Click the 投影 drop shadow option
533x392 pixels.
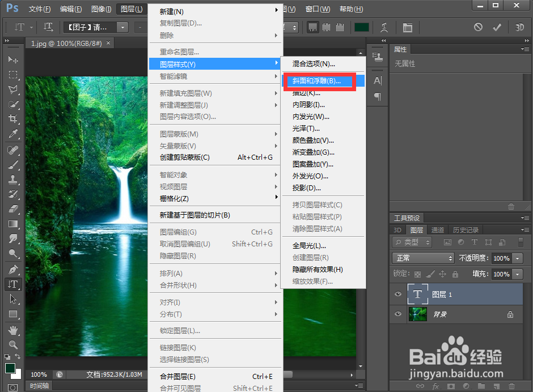point(307,188)
